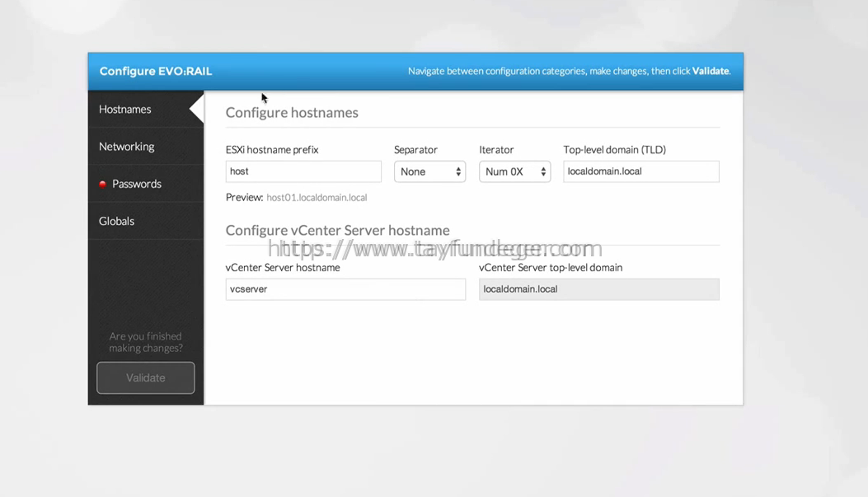This screenshot has width=868, height=497.
Task: Open the Iterator dropdown
Action: [515, 171]
